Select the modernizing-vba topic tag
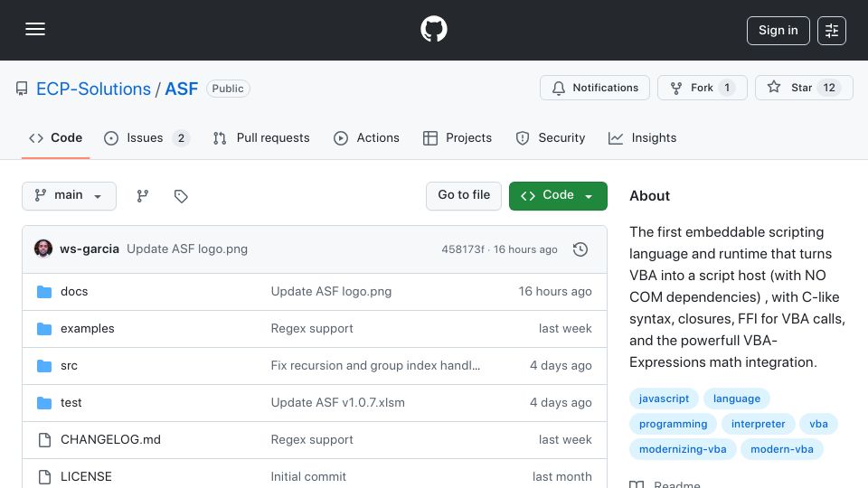This screenshot has height=488, width=868. tap(683, 449)
